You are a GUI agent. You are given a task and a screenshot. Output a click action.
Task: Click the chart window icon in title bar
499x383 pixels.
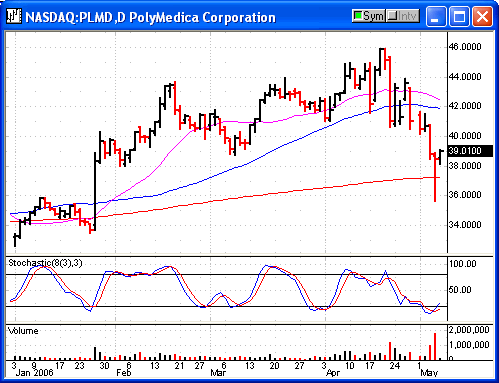[x=14, y=16]
